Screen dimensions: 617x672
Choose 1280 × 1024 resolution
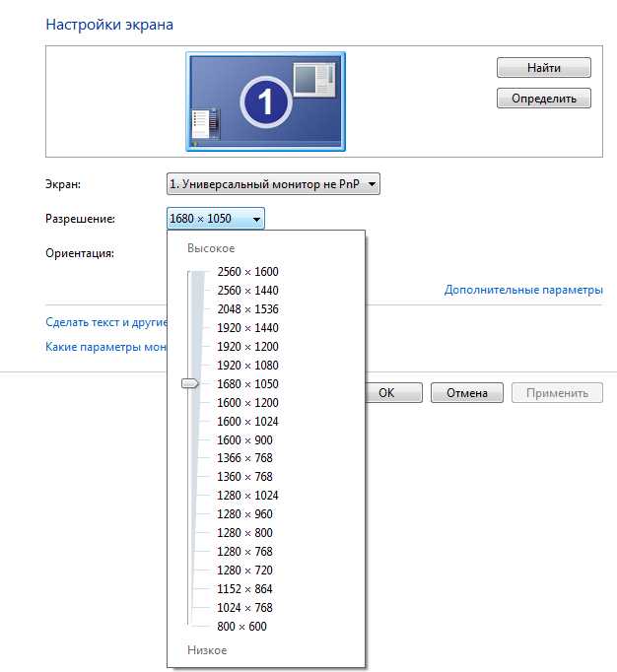247,496
